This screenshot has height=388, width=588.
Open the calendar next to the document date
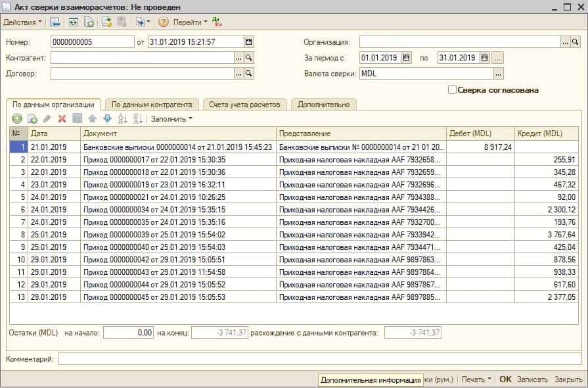pyautogui.click(x=248, y=41)
